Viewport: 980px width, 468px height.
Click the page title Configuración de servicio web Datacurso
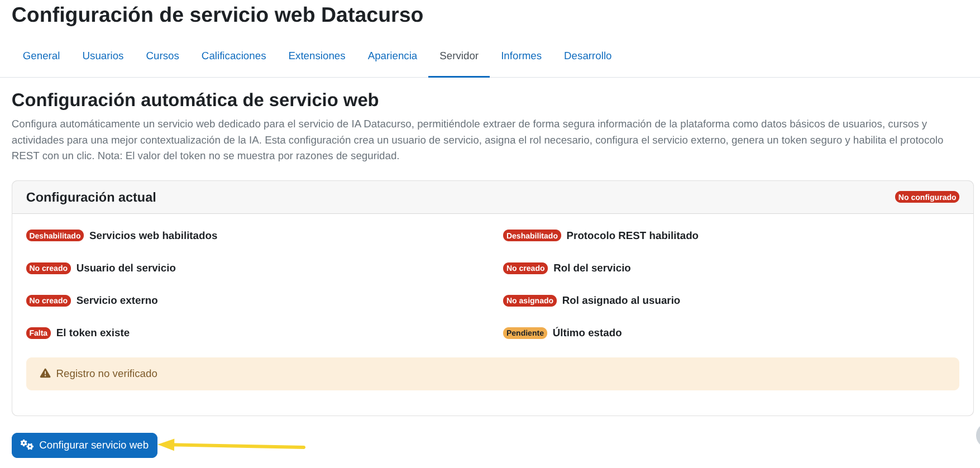[x=217, y=15]
